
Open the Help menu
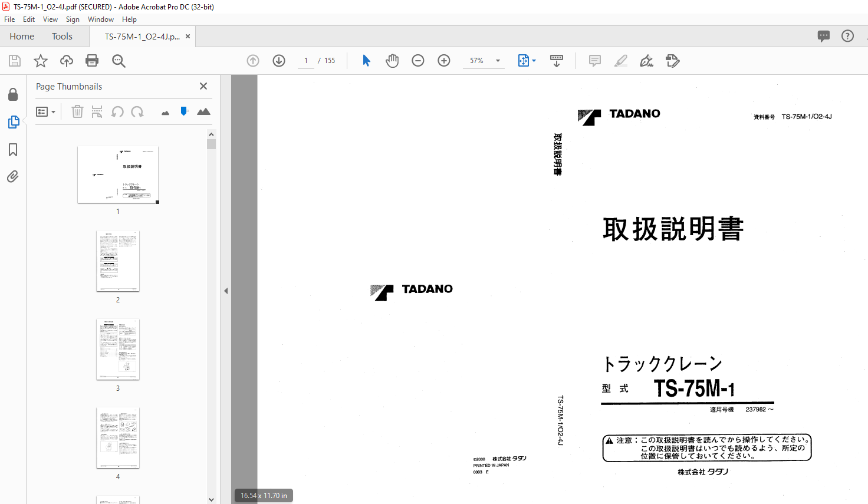129,19
